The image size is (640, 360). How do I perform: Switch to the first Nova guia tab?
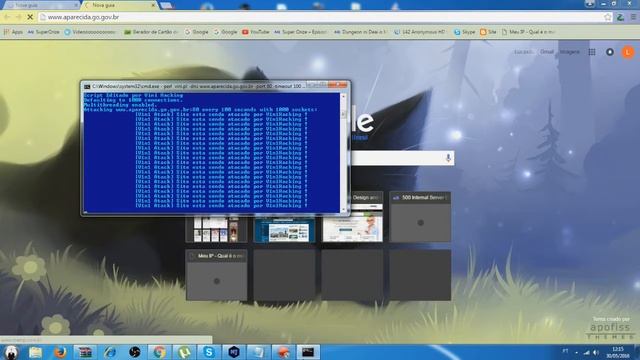pyautogui.click(x=41, y=5)
